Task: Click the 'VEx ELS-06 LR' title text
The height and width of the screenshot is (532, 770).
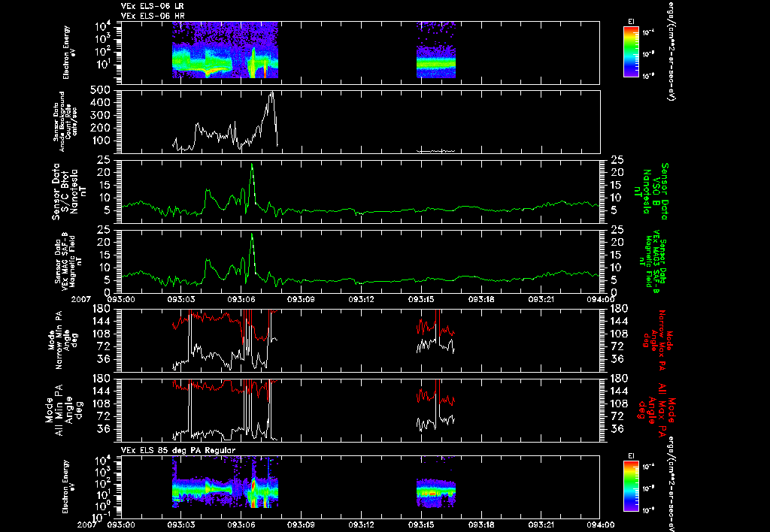Action: coord(152,6)
